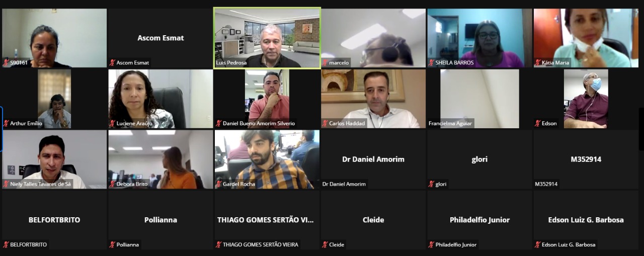This screenshot has width=644, height=256.
Task: Click Philadelfio Junior's muted mic icon
Action: click(x=431, y=244)
